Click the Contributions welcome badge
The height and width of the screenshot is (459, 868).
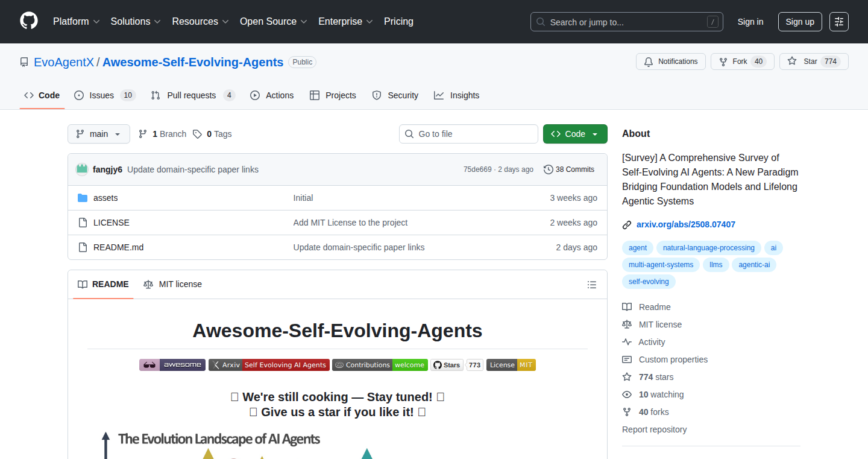[x=380, y=365]
